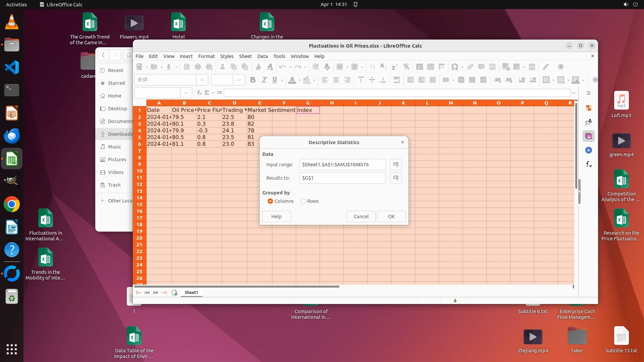Screen dimensions: 644x362
Task: Open the Data menu
Action: pyautogui.click(x=262, y=56)
